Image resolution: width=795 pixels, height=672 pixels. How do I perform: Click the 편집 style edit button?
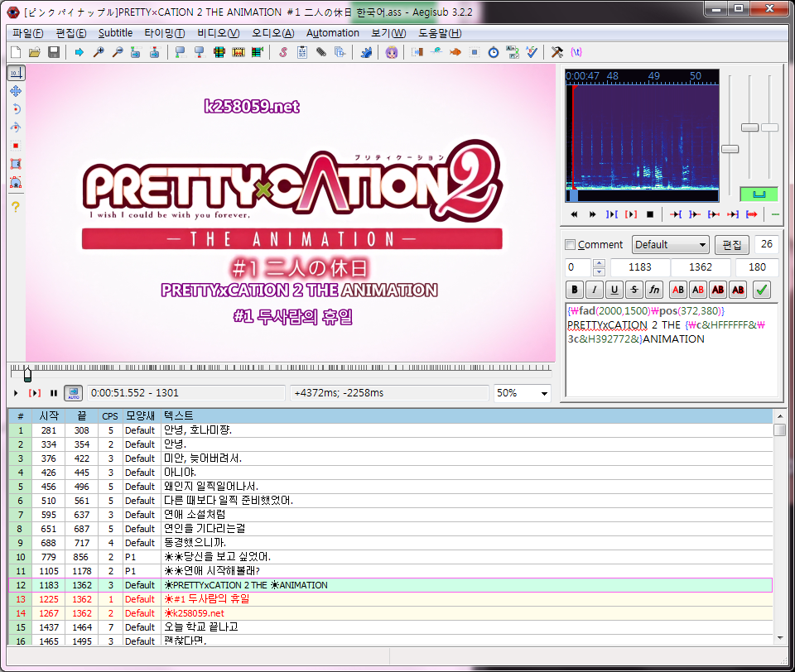coord(731,245)
